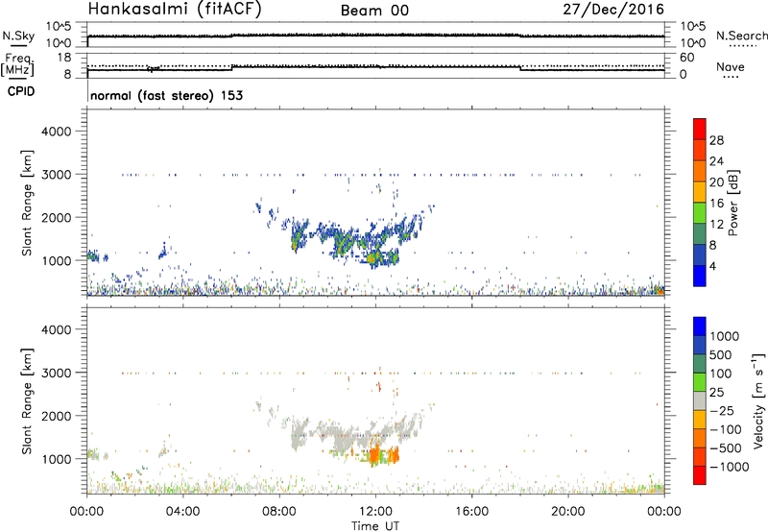This screenshot has width=768, height=532.
Task: Click the 08:00 time axis tick label
Action: [279, 512]
